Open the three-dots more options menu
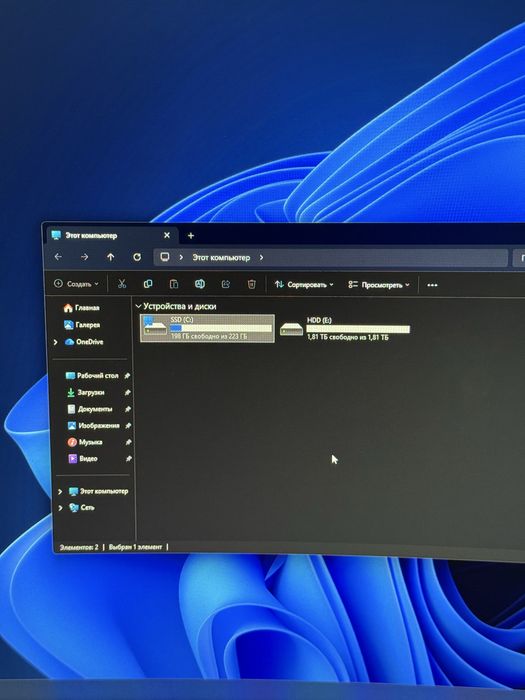The height and width of the screenshot is (700, 525). click(432, 285)
